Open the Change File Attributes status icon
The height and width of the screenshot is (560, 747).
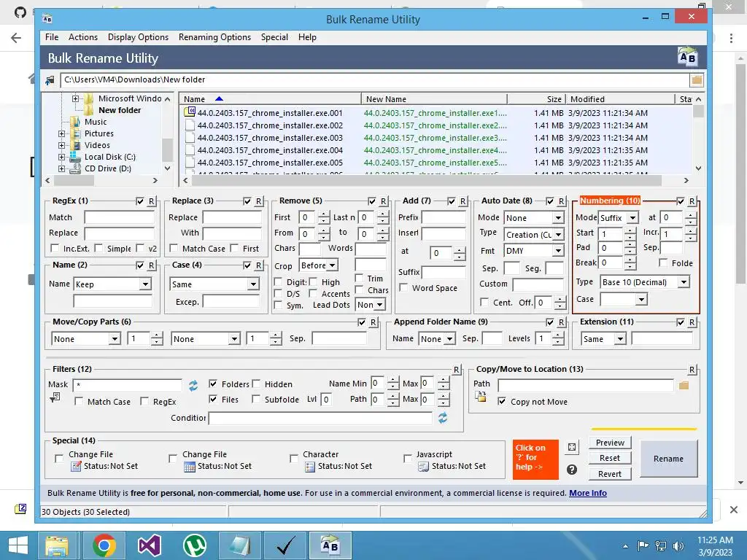(x=76, y=467)
